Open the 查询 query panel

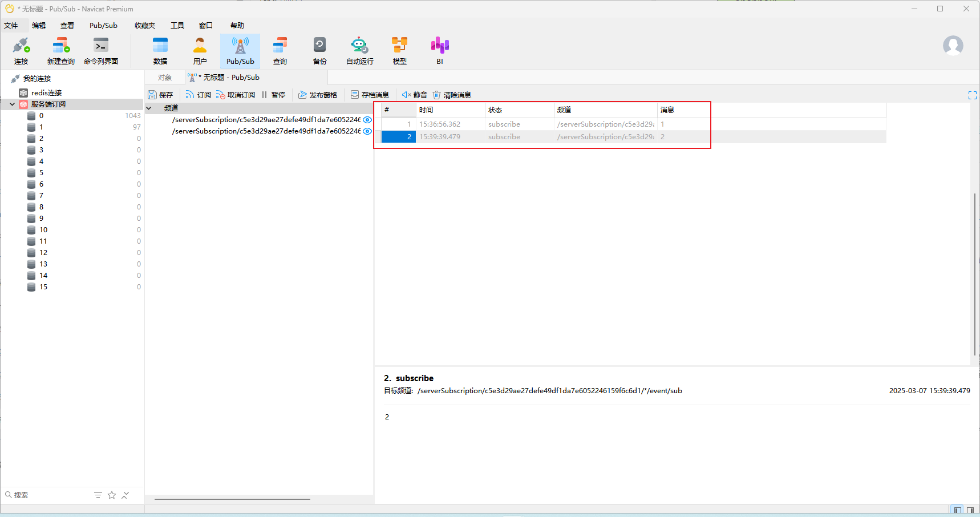280,51
